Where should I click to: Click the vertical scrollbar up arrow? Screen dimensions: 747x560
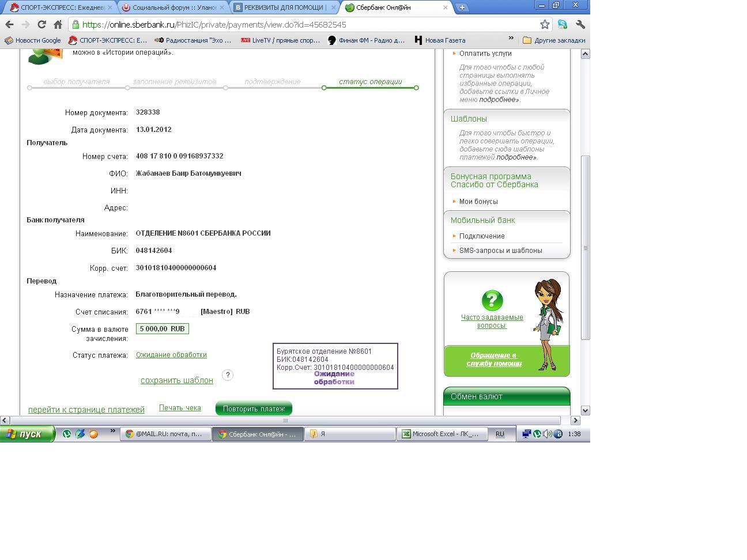(585, 54)
